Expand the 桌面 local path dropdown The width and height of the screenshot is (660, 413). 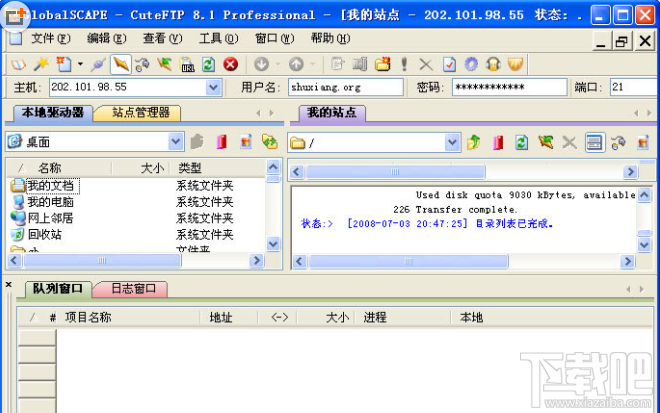point(176,142)
